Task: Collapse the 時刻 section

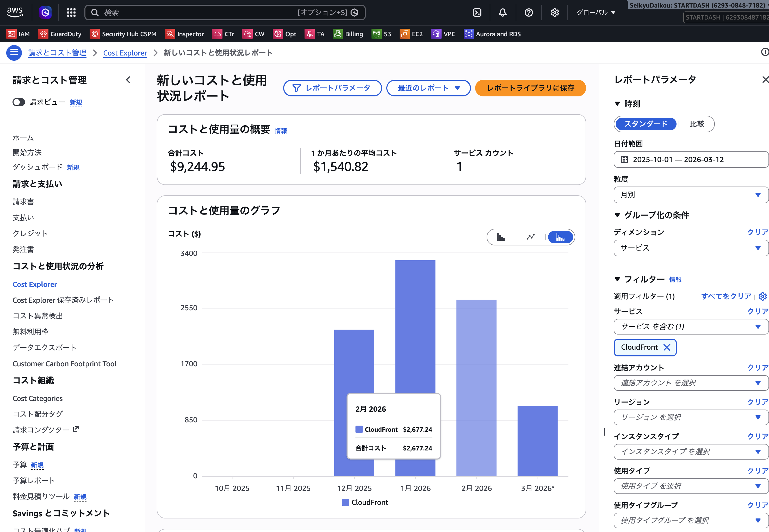Action: (617, 104)
